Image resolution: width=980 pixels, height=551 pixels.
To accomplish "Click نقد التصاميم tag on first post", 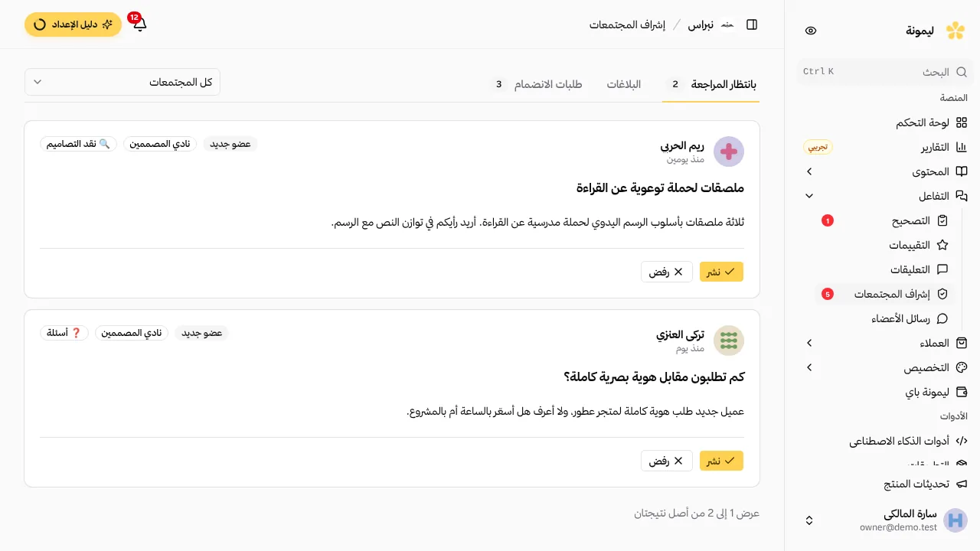I will (x=78, y=144).
